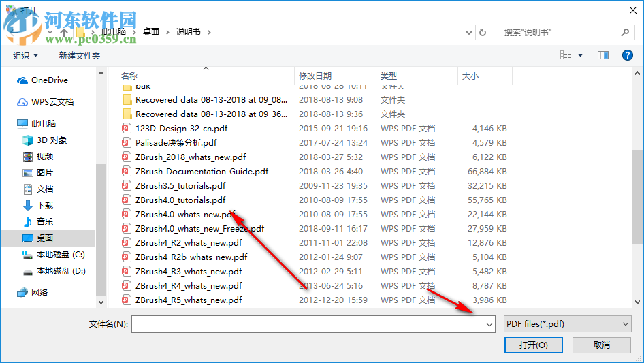The width and height of the screenshot is (644, 363).
Task: Open 本地磁盘 (D:) drive
Action: click(x=61, y=271)
